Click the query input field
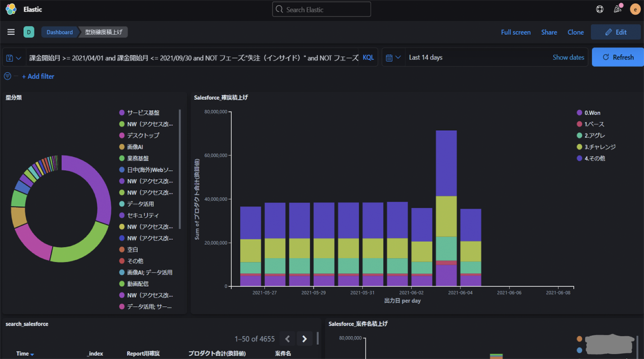The width and height of the screenshot is (644, 359). [x=193, y=58]
